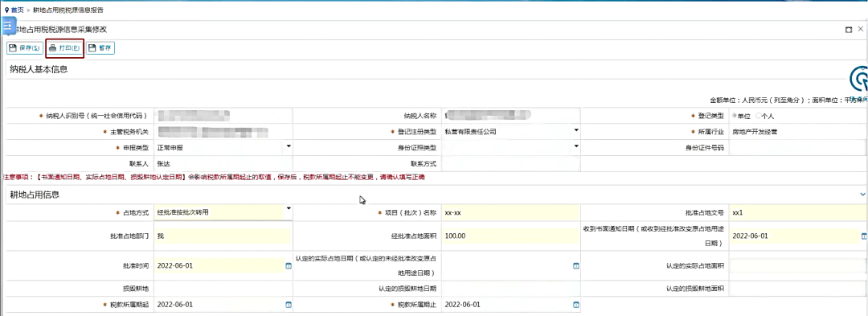Click the 经批准占地面积 input field
868x316 pixels.
[x=511, y=236]
